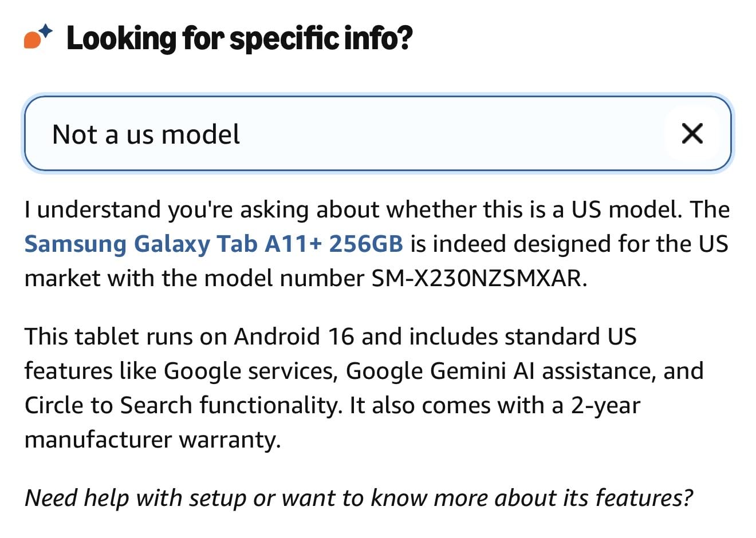Screen dimensions: 756x538
Task: Click 'Google Gemini AI assistance' in the response
Action: [499, 371]
